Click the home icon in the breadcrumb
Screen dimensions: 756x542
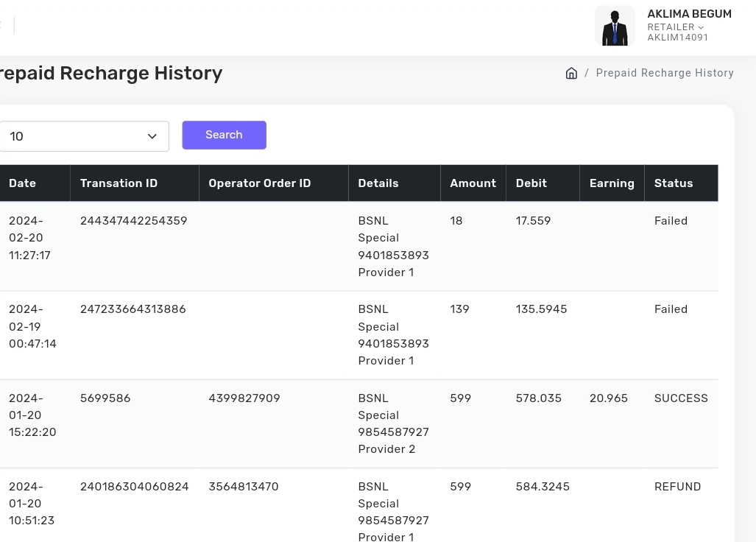pyautogui.click(x=571, y=73)
